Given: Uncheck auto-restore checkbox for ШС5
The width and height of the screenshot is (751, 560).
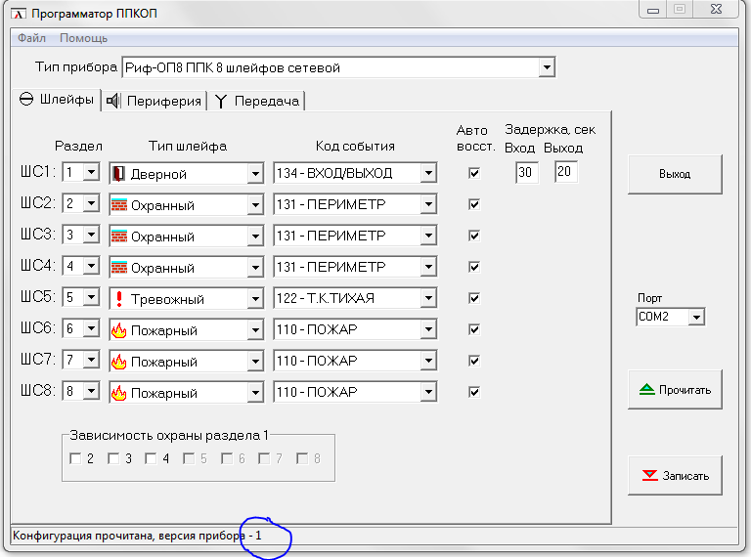Looking at the screenshot, I should pyautogui.click(x=474, y=298).
